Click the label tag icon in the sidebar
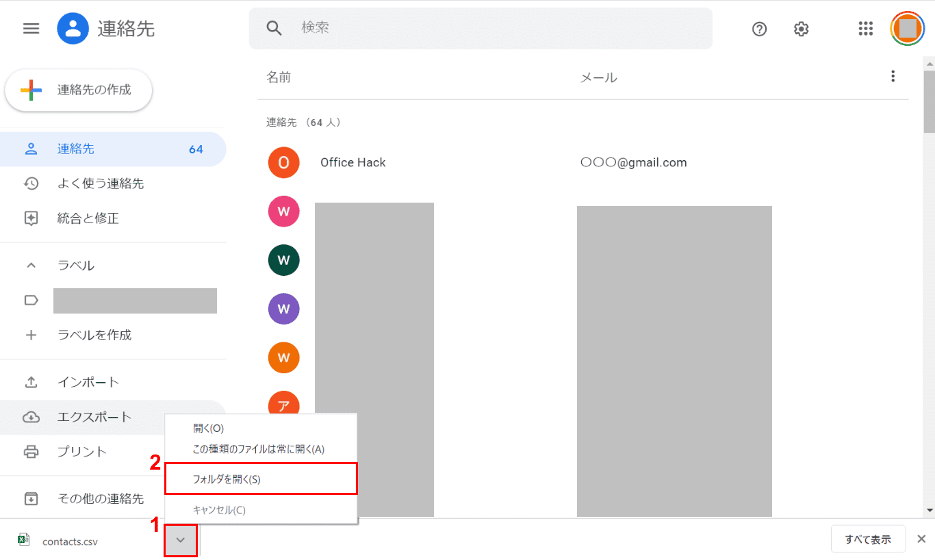 (x=31, y=300)
